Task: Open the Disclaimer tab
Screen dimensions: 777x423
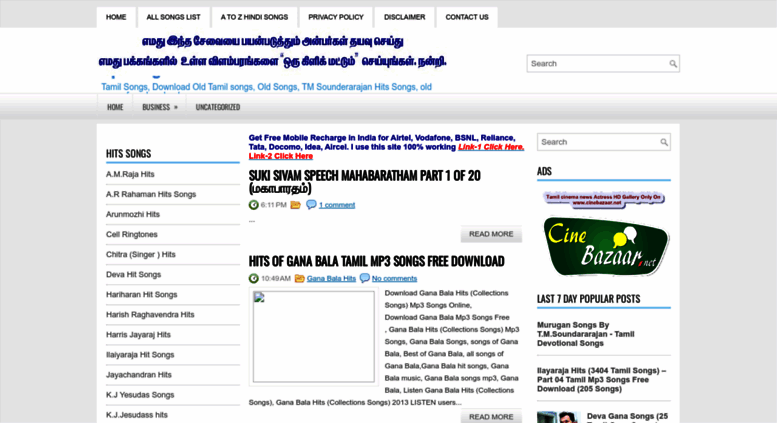Action: click(x=404, y=17)
